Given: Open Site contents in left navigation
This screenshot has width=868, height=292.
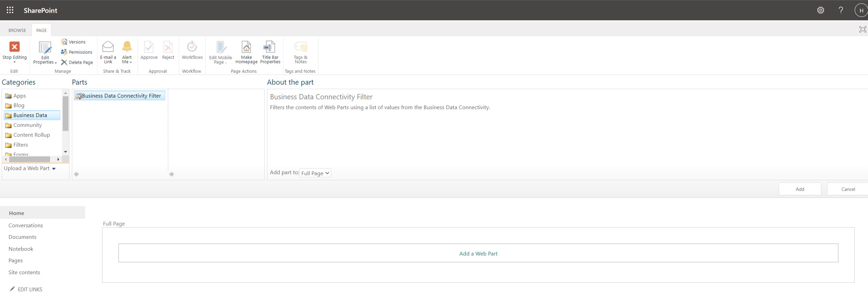Looking at the screenshot, I should 24,272.
